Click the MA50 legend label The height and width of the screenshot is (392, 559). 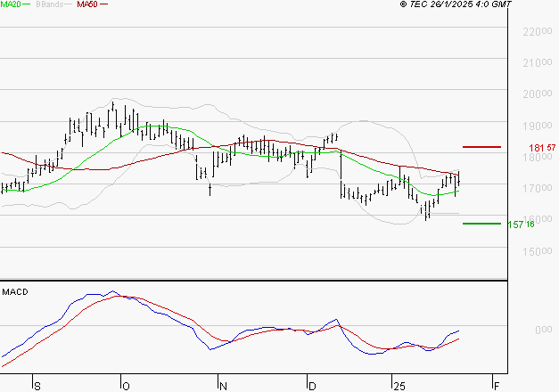click(x=87, y=4)
